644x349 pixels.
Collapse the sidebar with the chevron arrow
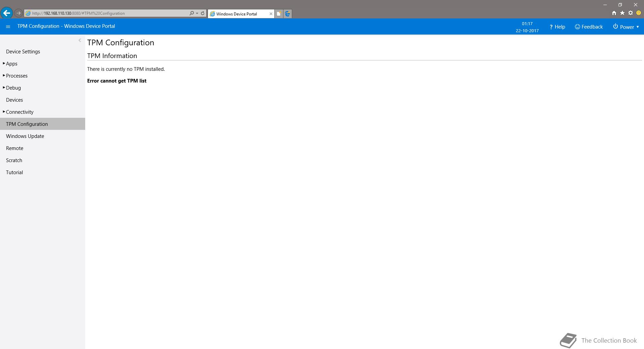pyautogui.click(x=80, y=40)
